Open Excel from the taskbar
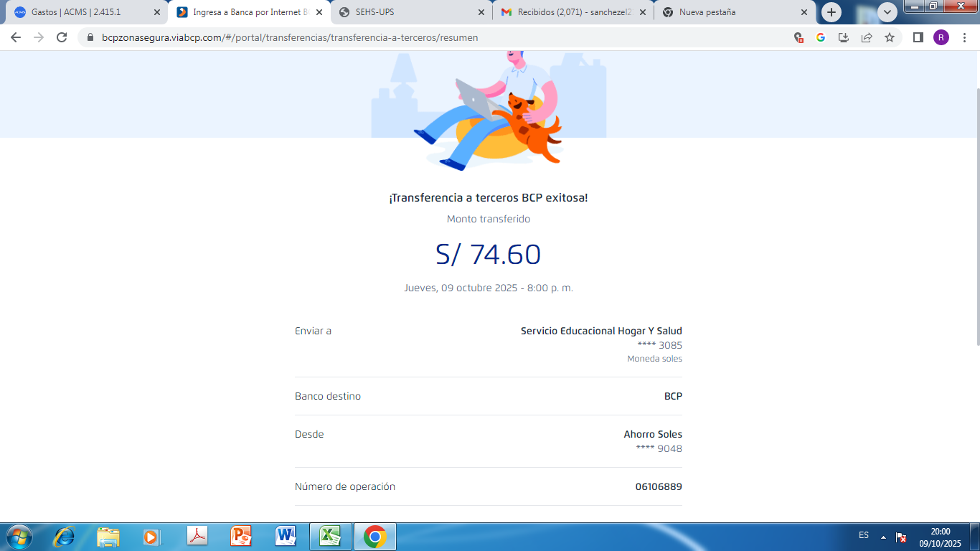This screenshot has height=551, width=980. pos(330,537)
